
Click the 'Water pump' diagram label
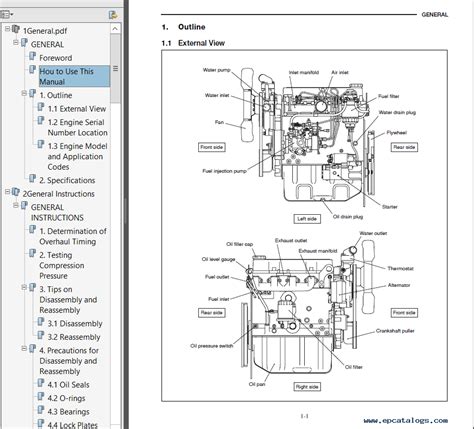tap(216, 70)
